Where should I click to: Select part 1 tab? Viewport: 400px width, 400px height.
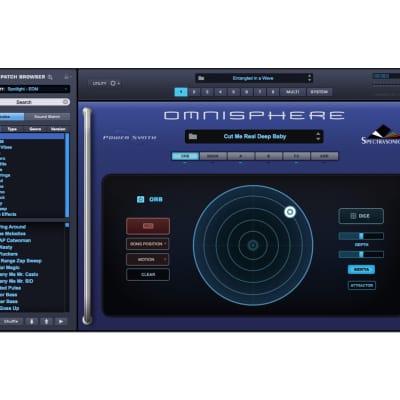point(181,92)
